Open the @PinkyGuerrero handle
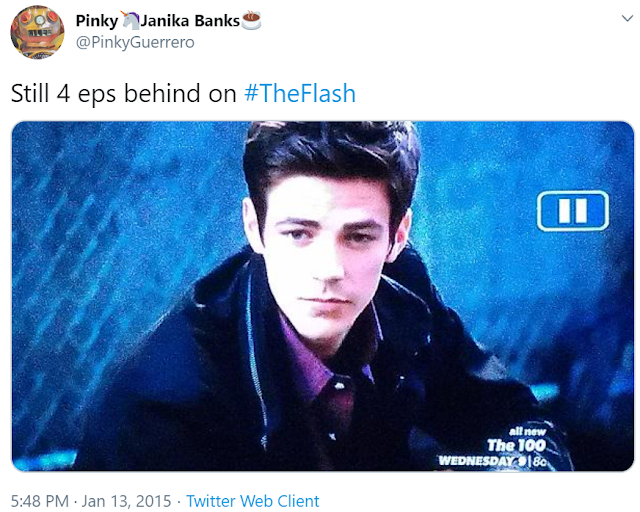Screen dimensions: 640x512 (x=135, y=42)
